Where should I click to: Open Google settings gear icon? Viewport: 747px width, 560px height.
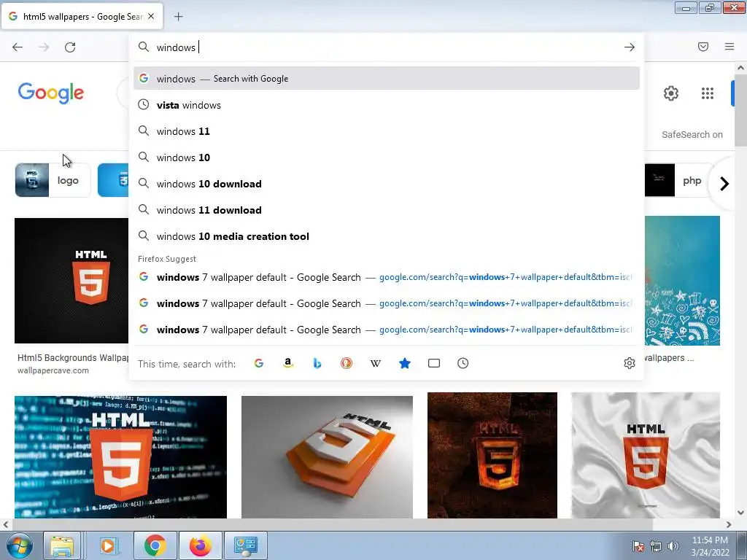(671, 93)
